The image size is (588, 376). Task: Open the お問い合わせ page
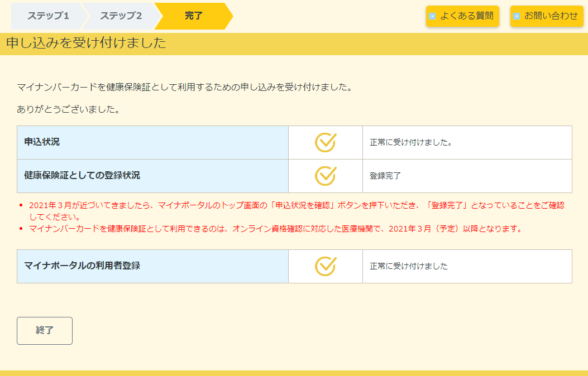(546, 16)
